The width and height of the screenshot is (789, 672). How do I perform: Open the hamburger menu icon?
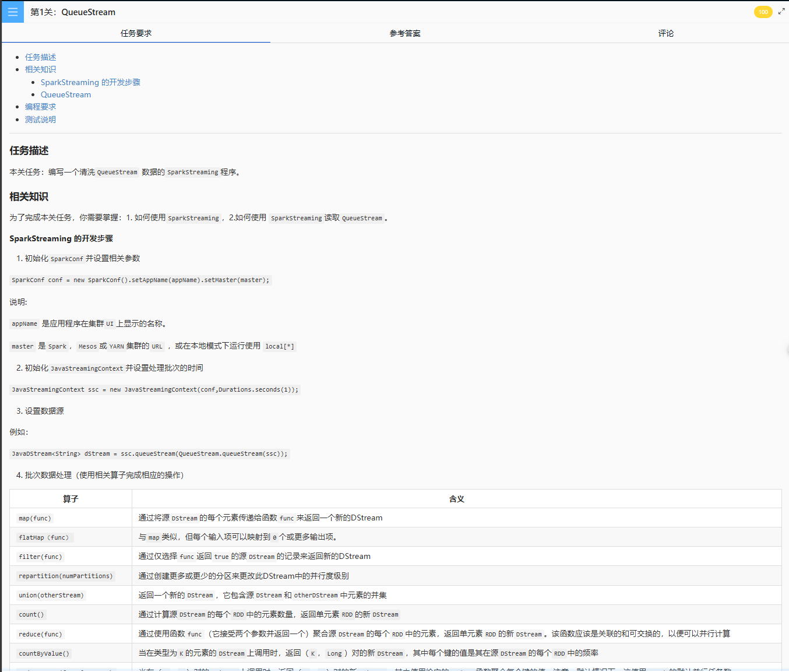13,12
